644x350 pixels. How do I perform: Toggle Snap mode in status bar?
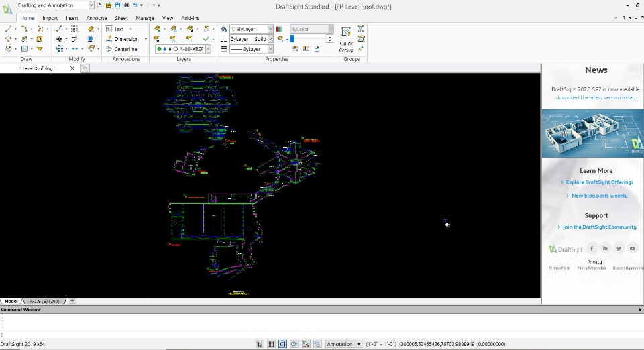259,344
